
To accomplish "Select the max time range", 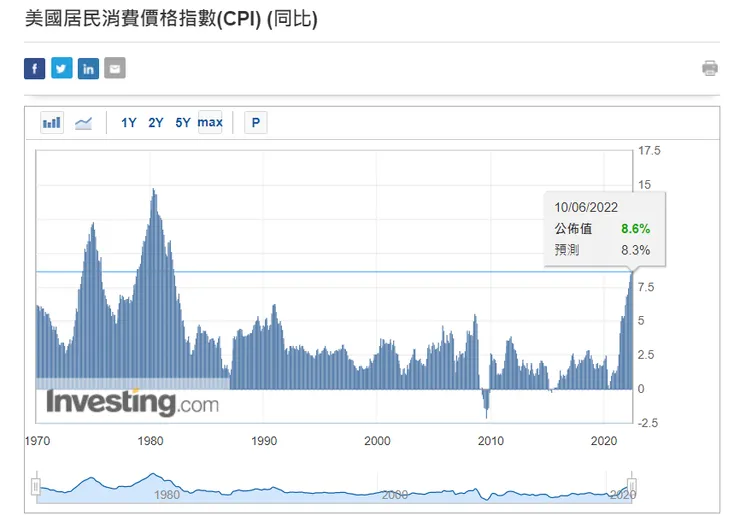I will click(210, 122).
